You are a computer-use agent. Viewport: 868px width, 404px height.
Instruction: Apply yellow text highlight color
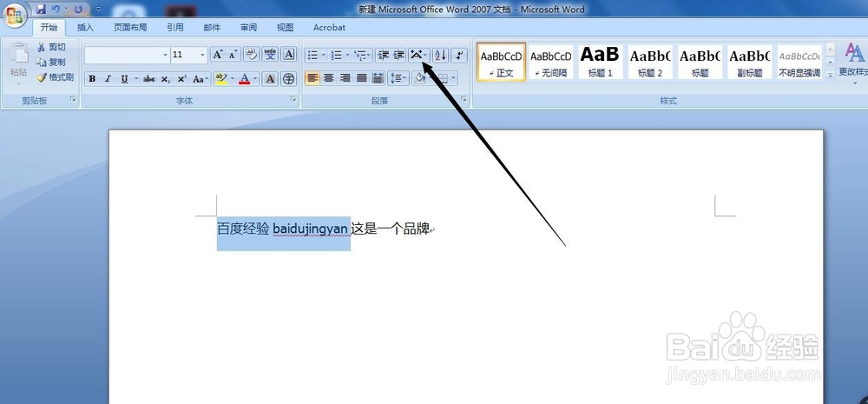(x=220, y=79)
